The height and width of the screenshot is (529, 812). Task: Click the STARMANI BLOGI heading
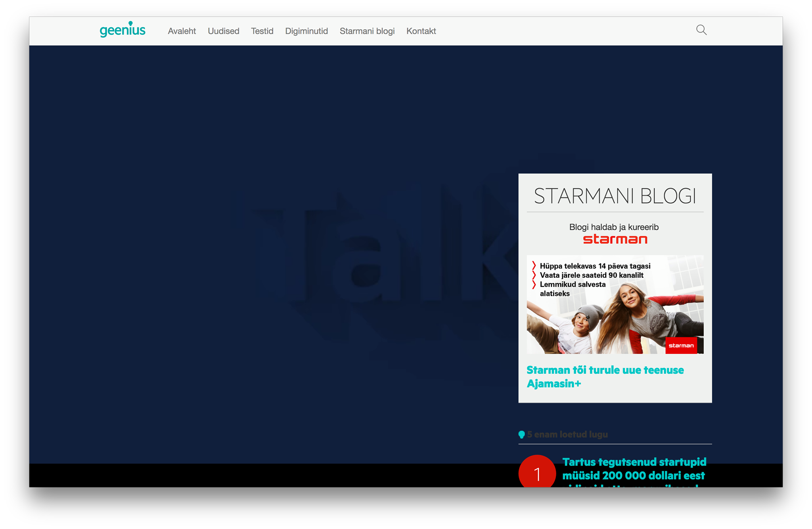(615, 196)
